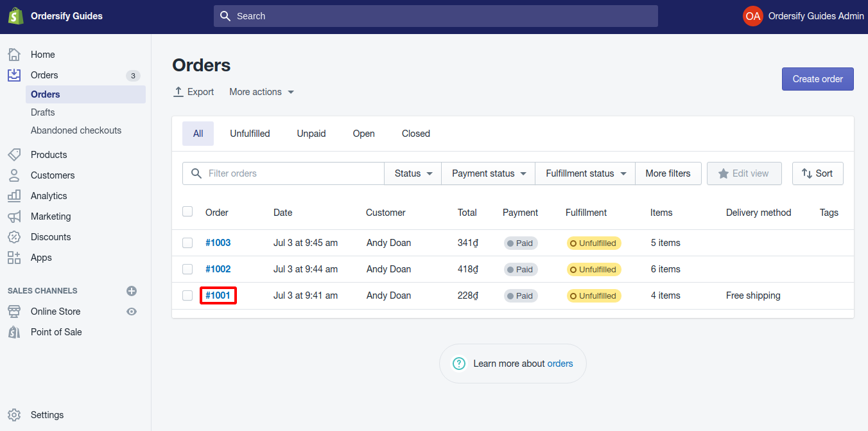Click the Point of Sale bag icon
Image resolution: width=868 pixels, height=431 pixels.
[14, 332]
